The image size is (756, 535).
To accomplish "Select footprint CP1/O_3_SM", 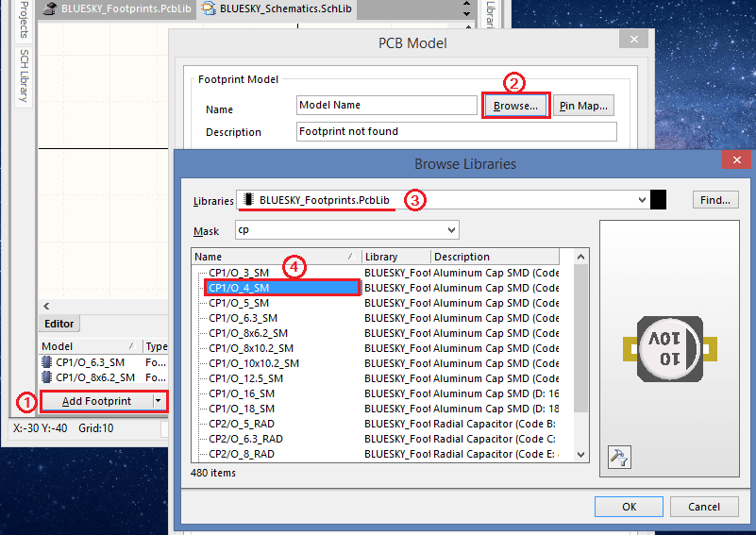I will [x=239, y=273].
